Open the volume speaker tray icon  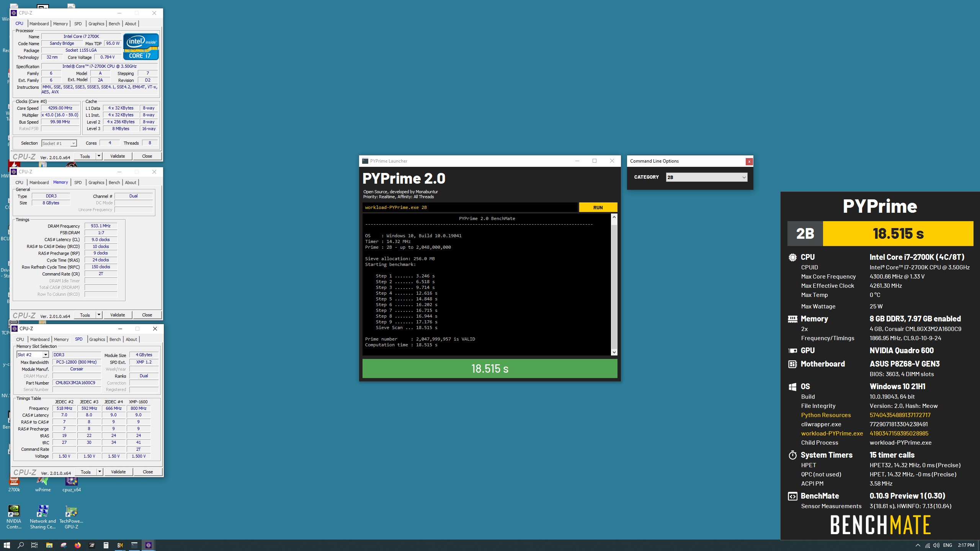pos(936,545)
